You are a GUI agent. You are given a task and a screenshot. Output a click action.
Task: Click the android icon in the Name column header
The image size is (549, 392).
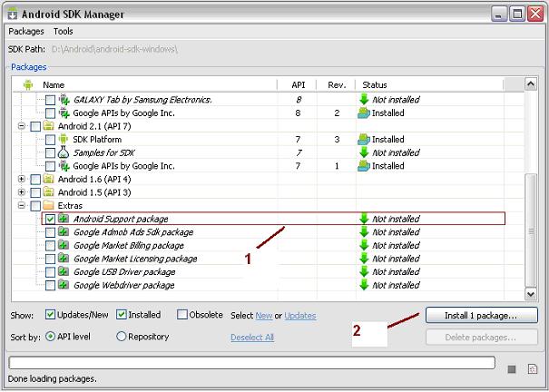tap(28, 85)
